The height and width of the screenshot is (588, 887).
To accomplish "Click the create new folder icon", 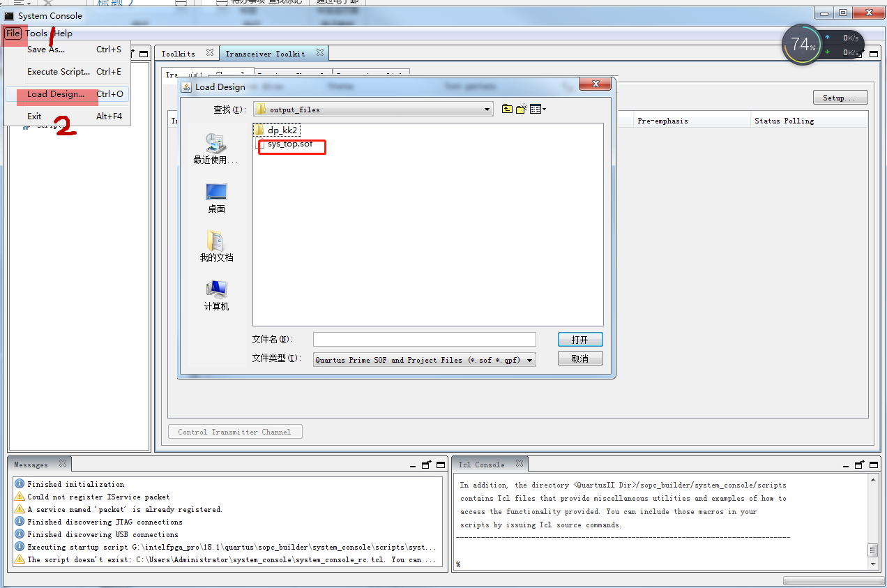I will pyautogui.click(x=520, y=108).
